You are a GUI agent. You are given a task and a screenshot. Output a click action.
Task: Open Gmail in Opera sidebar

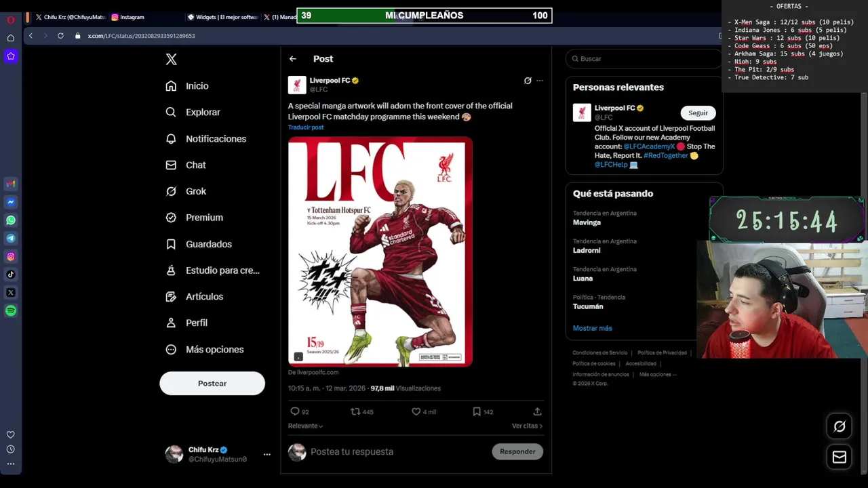(11, 184)
